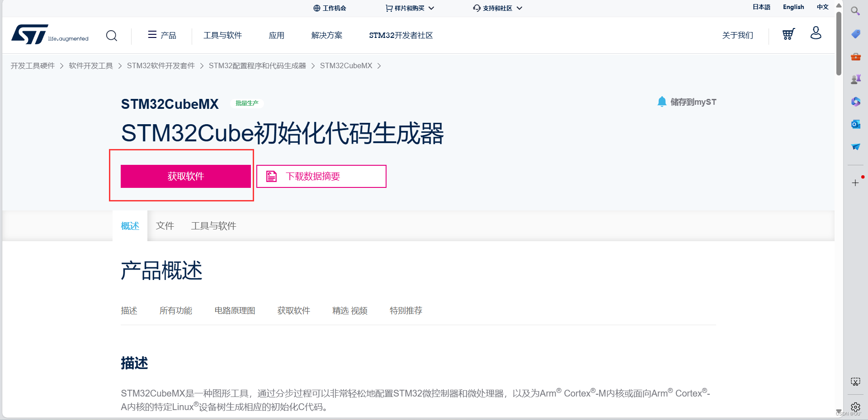
Task: Go to 软件开发工具 breadcrumb
Action: (91, 66)
